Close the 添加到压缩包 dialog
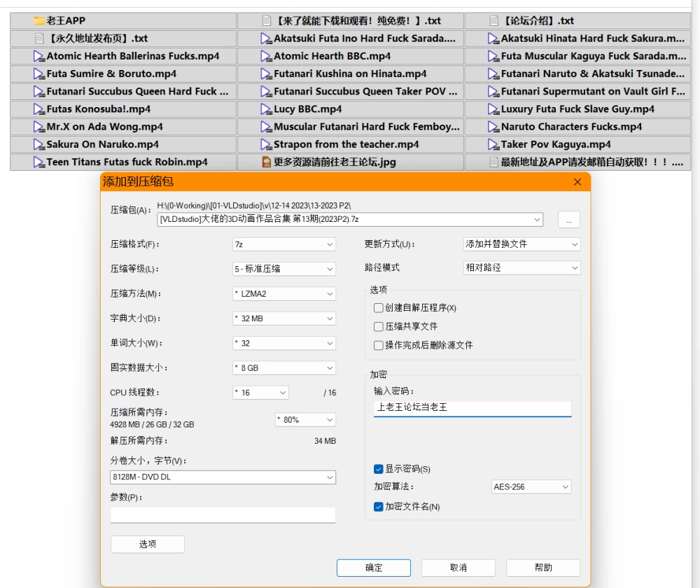This screenshot has width=700, height=588. click(577, 182)
